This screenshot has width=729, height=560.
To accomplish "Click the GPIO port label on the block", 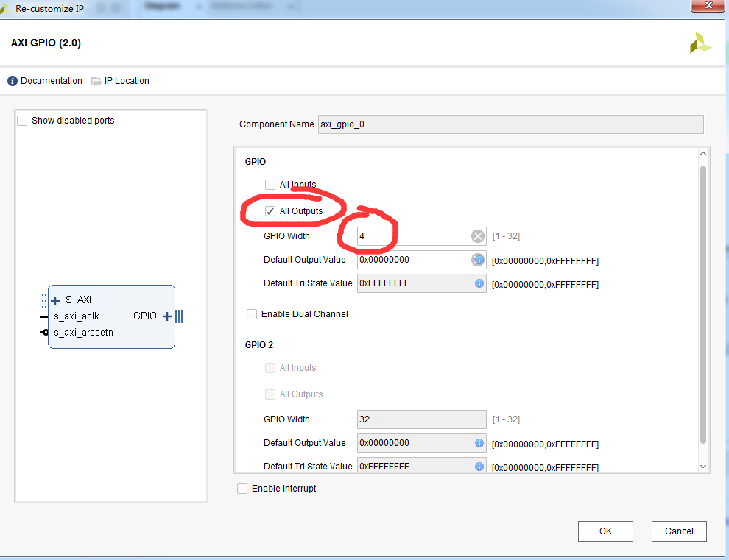I will coord(145,316).
